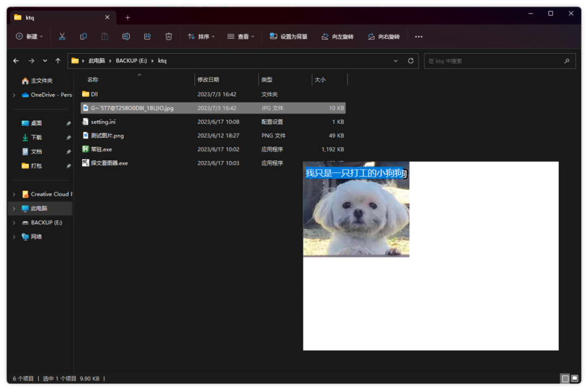Expand the BACKUP (E:) tree node
This screenshot has height=390, width=588.
(14, 222)
